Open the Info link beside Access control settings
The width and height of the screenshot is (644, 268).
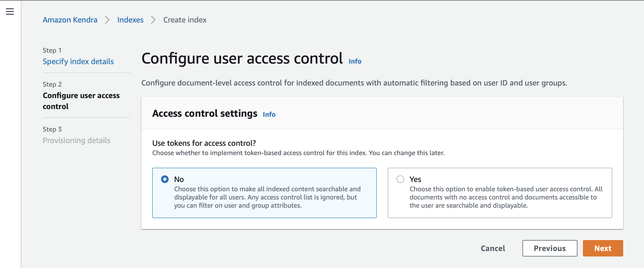[x=269, y=115]
